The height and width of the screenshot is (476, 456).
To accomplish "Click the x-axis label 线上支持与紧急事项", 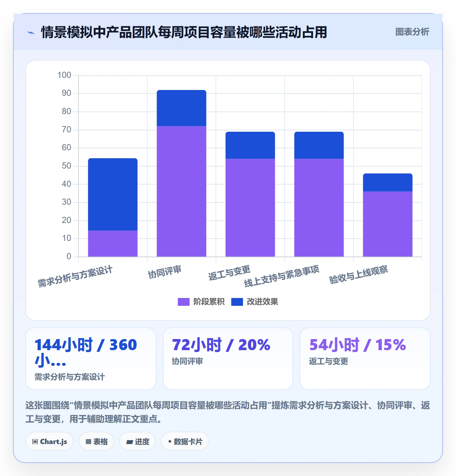I will tap(282, 276).
